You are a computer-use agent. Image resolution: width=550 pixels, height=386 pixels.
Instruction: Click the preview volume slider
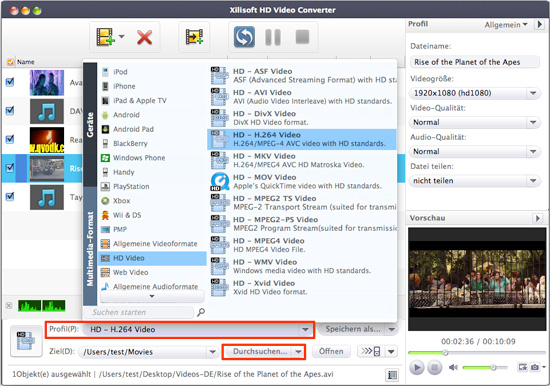pyautogui.click(x=484, y=367)
